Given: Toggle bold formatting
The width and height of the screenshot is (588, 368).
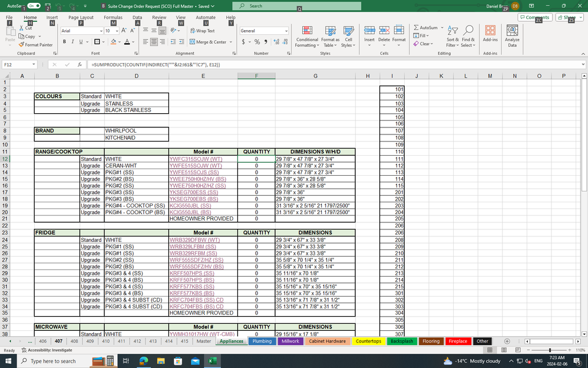Looking at the screenshot, I should click(64, 42).
